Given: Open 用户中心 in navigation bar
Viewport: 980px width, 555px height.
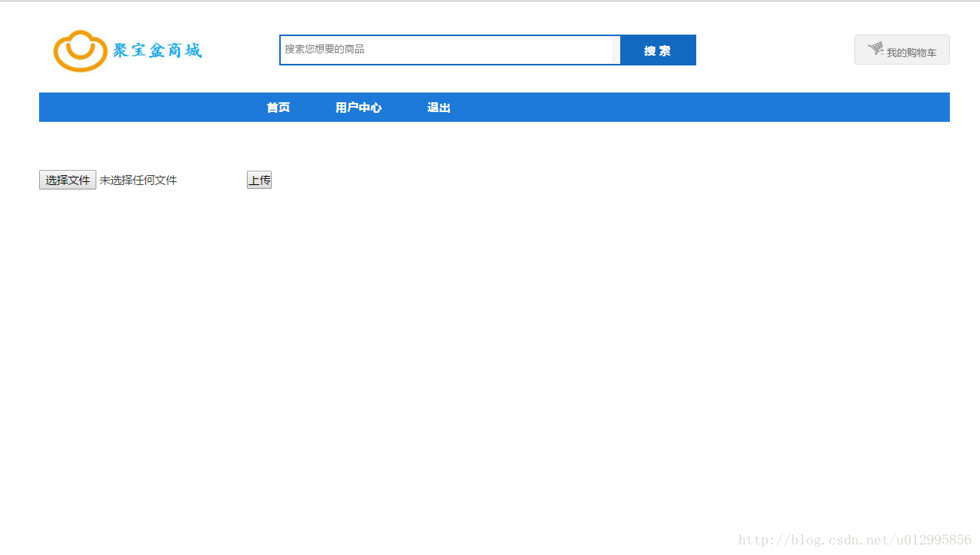Looking at the screenshot, I should coord(358,108).
